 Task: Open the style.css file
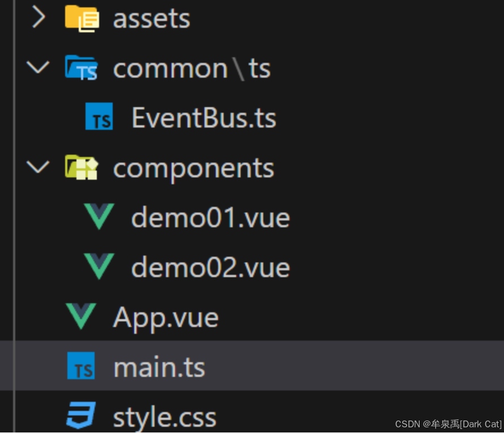click(x=165, y=417)
